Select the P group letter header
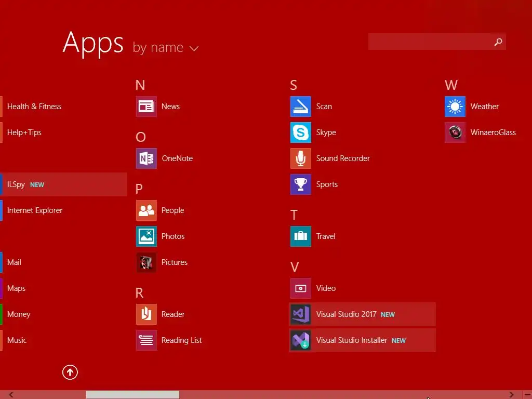 pos(139,189)
